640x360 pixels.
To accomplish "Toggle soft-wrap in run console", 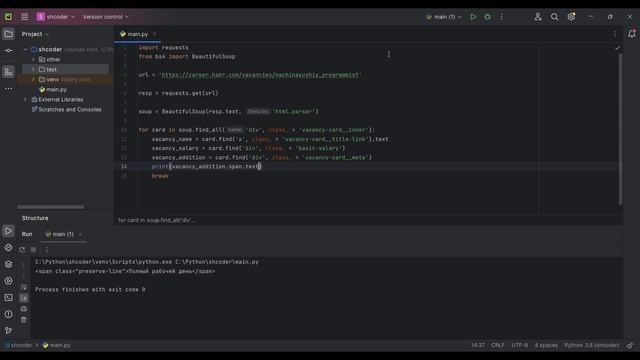I will [x=24, y=287].
